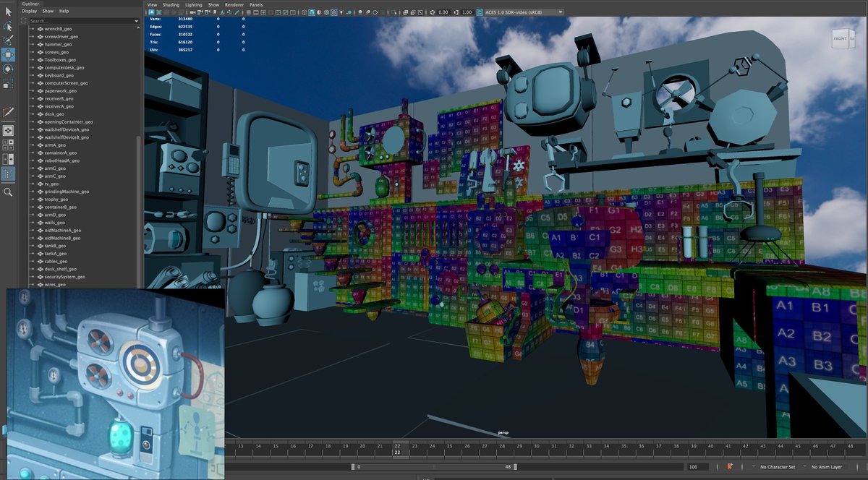Open the No Anim Layer dropdown
The height and width of the screenshot is (480, 868).
(x=825, y=466)
